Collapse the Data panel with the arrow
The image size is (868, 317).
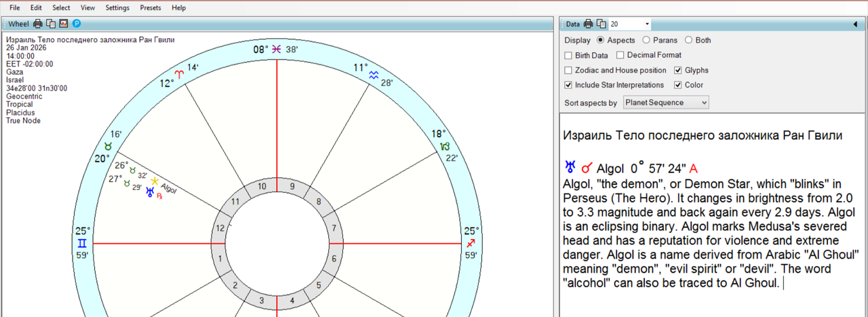[856, 24]
